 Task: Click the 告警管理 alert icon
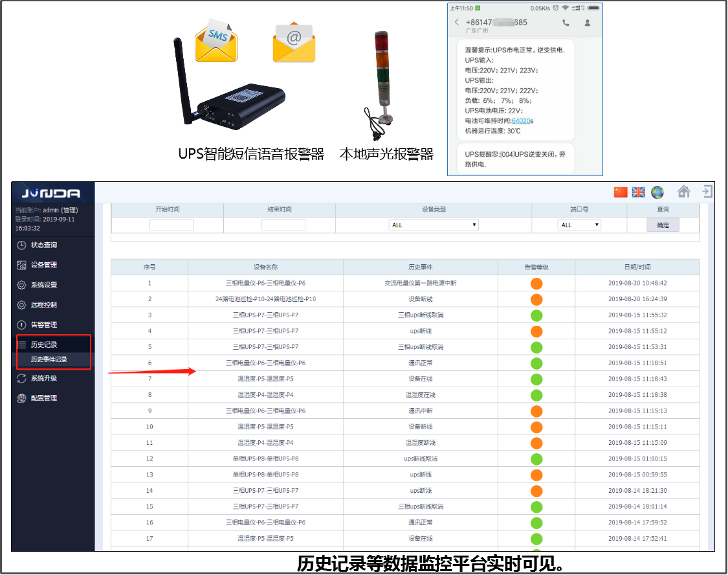pyautogui.click(x=21, y=325)
